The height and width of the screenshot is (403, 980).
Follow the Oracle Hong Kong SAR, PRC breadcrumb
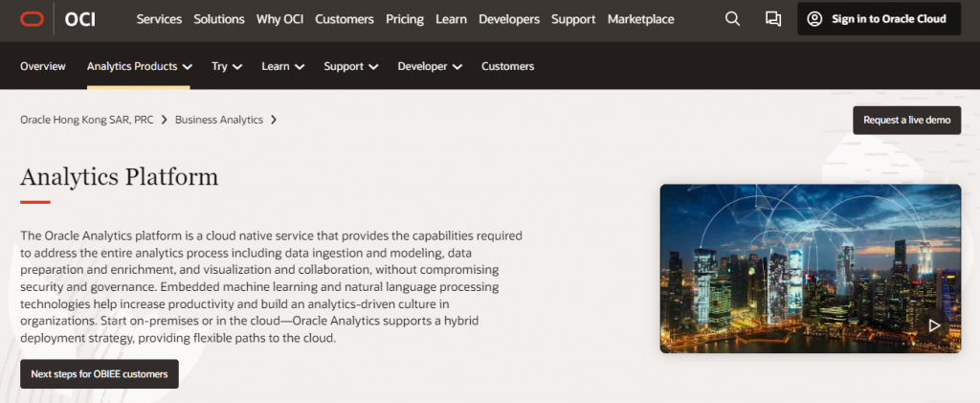(x=87, y=120)
